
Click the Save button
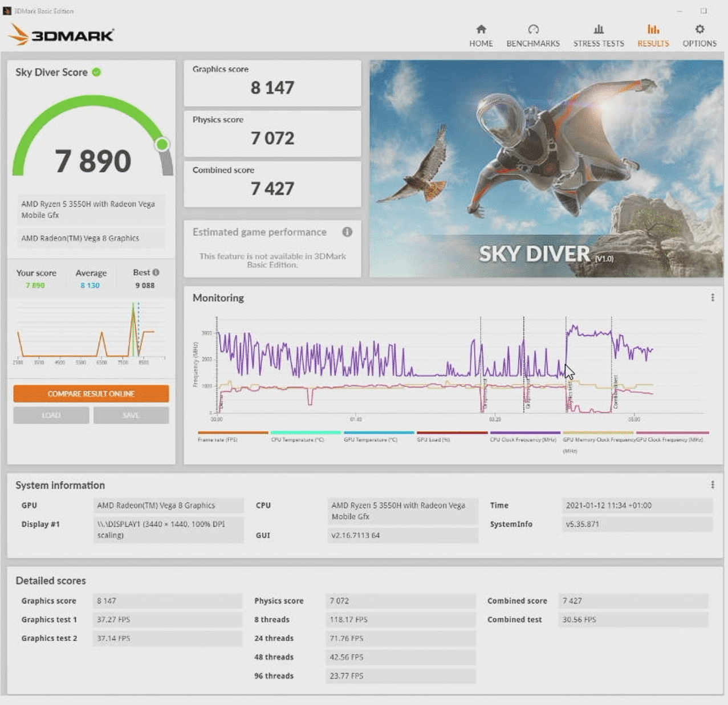131,415
